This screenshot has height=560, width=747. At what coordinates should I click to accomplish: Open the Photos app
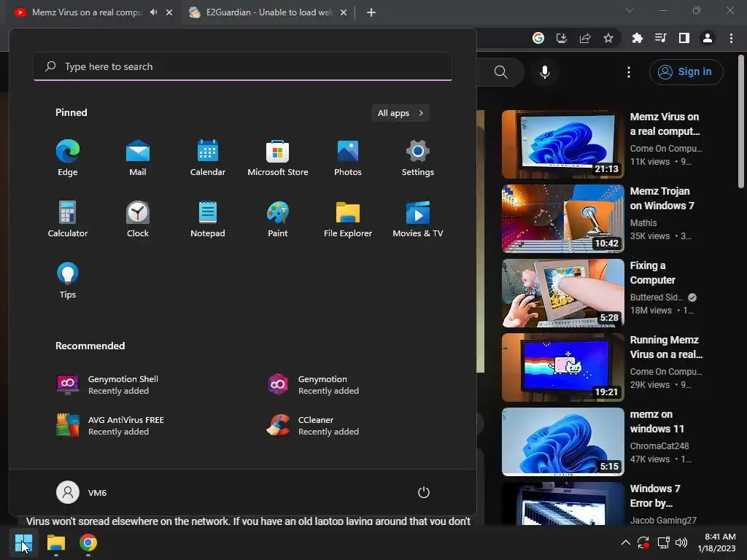[348, 158]
